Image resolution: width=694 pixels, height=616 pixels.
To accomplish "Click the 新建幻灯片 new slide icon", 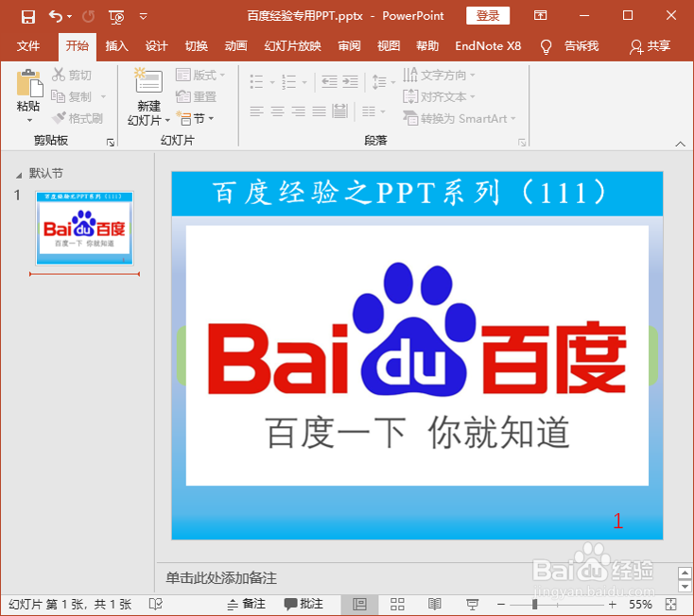I will (x=148, y=81).
